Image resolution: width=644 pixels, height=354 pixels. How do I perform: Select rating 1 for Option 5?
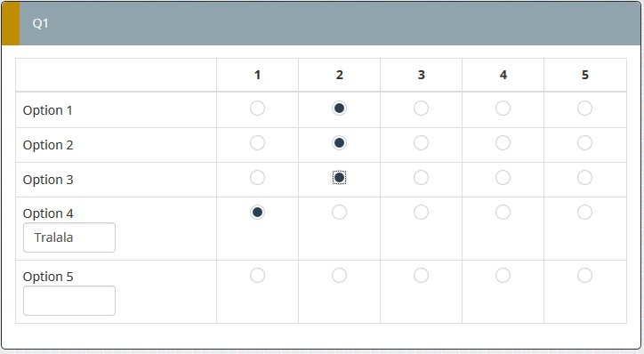point(257,276)
